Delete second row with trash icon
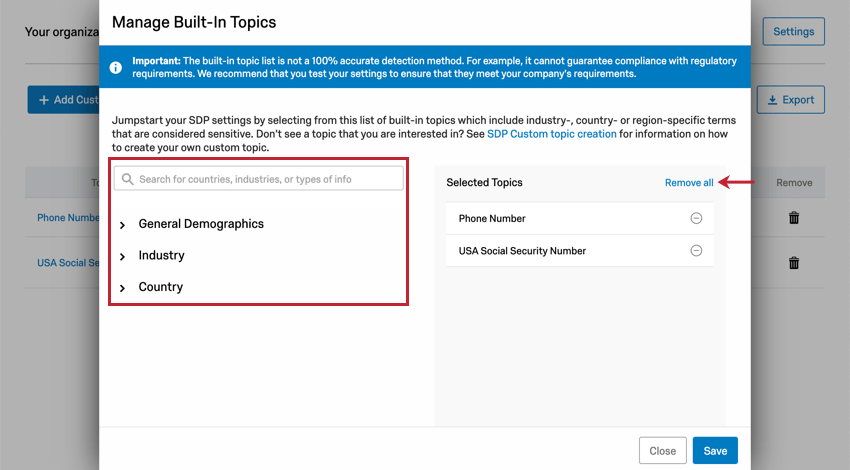 [x=794, y=263]
